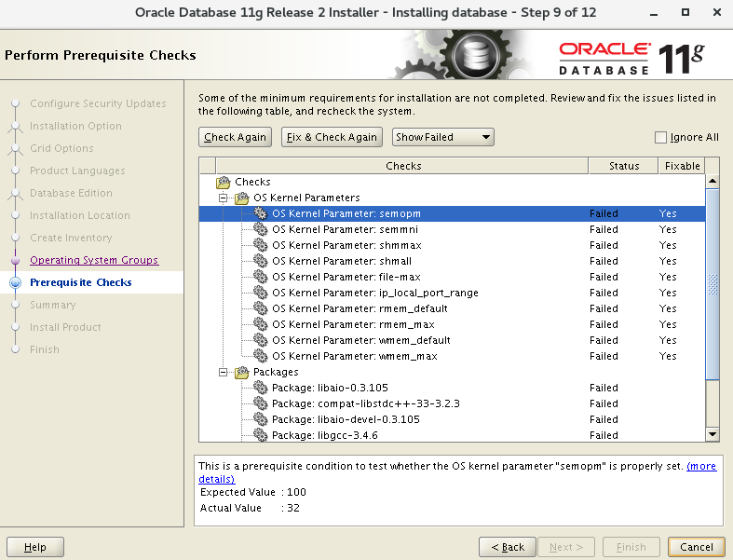The width and height of the screenshot is (733, 560).
Task: Click the gear icon beside semopm parameter
Action: point(261,213)
